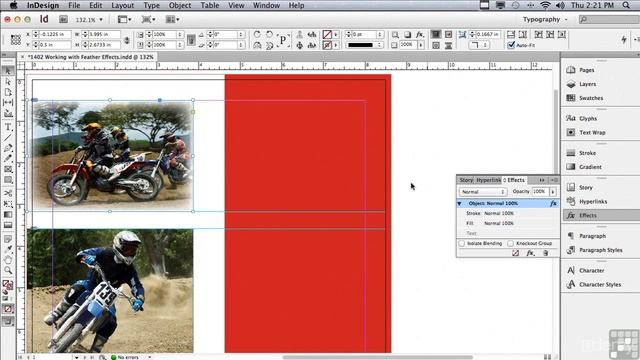Toggle constrain proportions for width and height
Viewport: 640px width, 360px height.
tap(127, 40)
